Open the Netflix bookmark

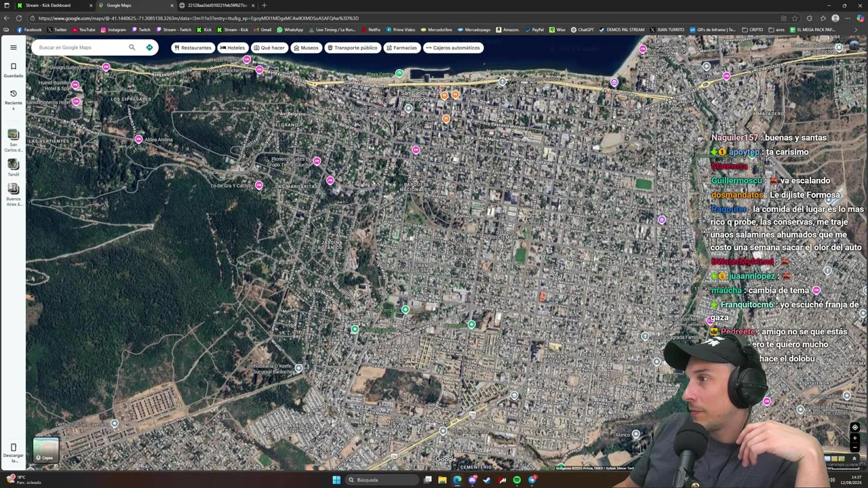click(x=370, y=30)
